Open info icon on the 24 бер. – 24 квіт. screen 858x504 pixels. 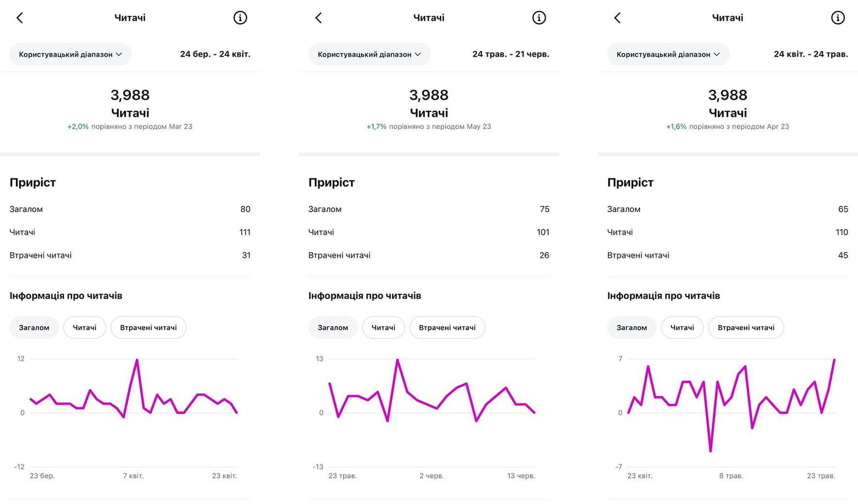coord(240,18)
